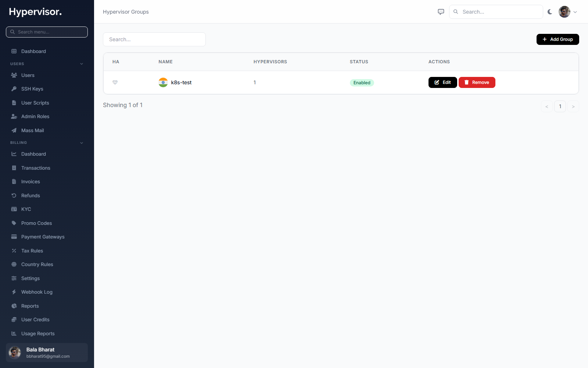Open Users icon in sidebar
The image size is (588, 368).
[x=14, y=75]
